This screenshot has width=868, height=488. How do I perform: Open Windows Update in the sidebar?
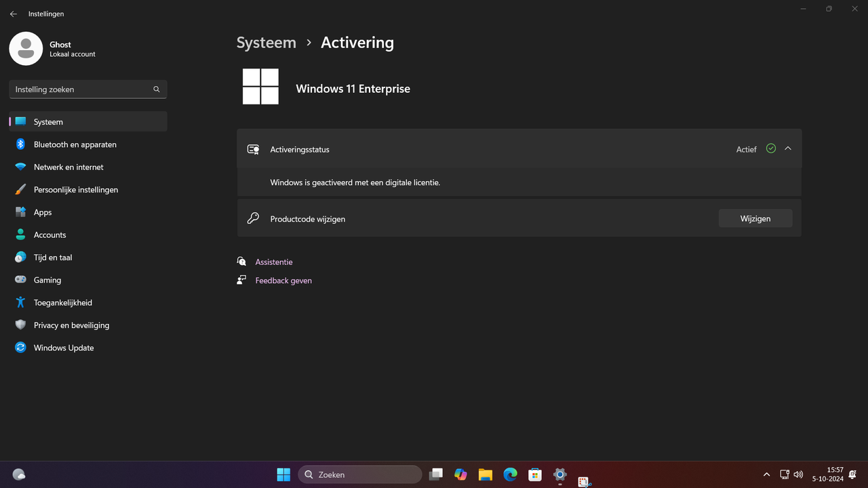(x=88, y=348)
